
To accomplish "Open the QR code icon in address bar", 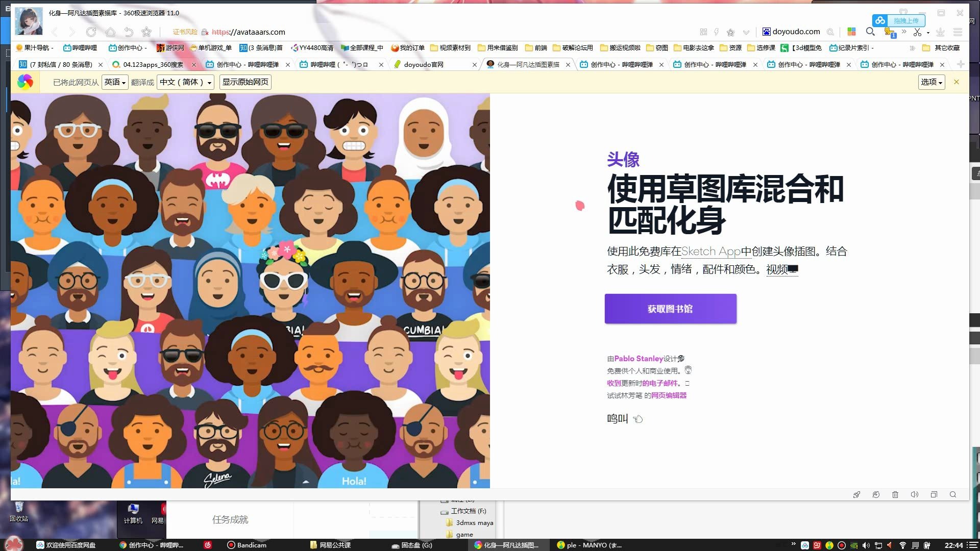I will pyautogui.click(x=703, y=32).
